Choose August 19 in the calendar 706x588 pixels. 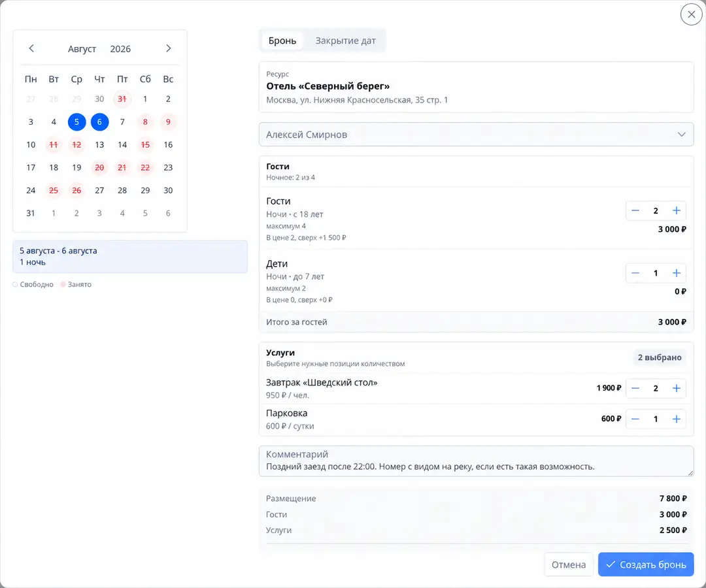(76, 168)
